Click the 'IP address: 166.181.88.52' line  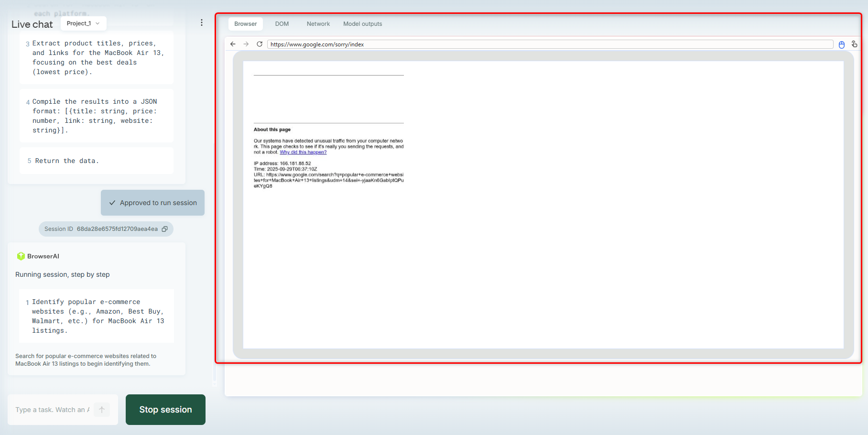282,163
